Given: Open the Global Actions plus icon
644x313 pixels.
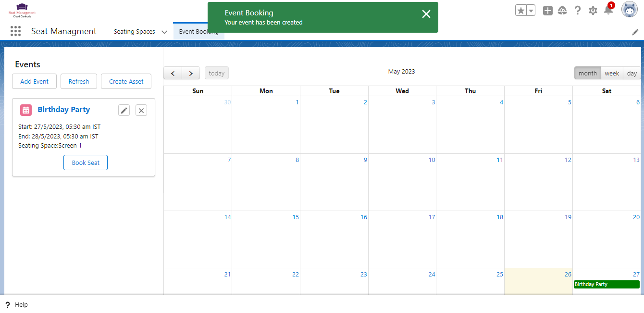Looking at the screenshot, I should tap(548, 11).
